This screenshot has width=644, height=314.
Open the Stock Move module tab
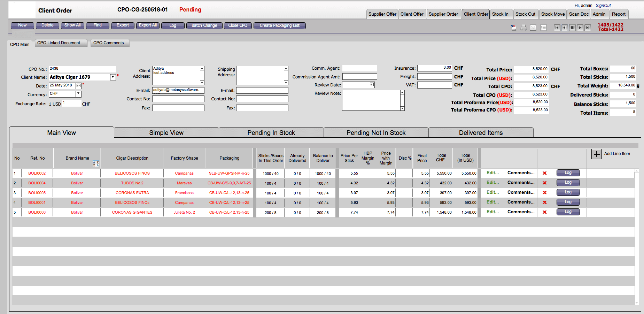553,14
